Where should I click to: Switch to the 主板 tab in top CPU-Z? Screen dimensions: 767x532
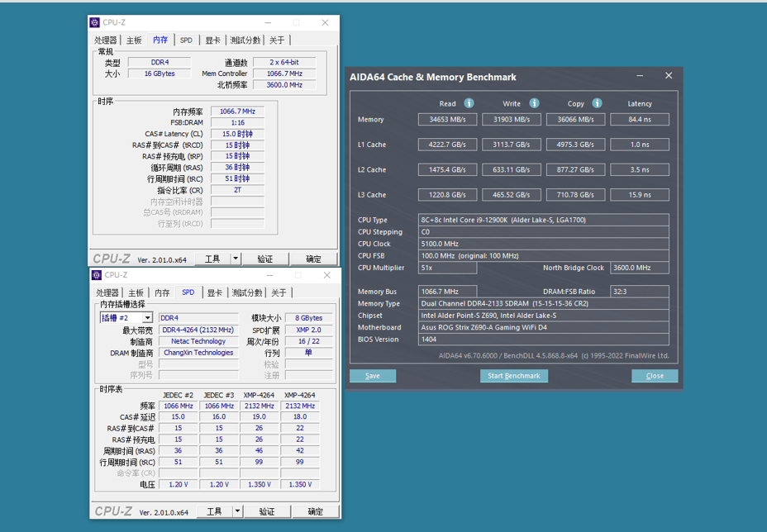(133, 39)
